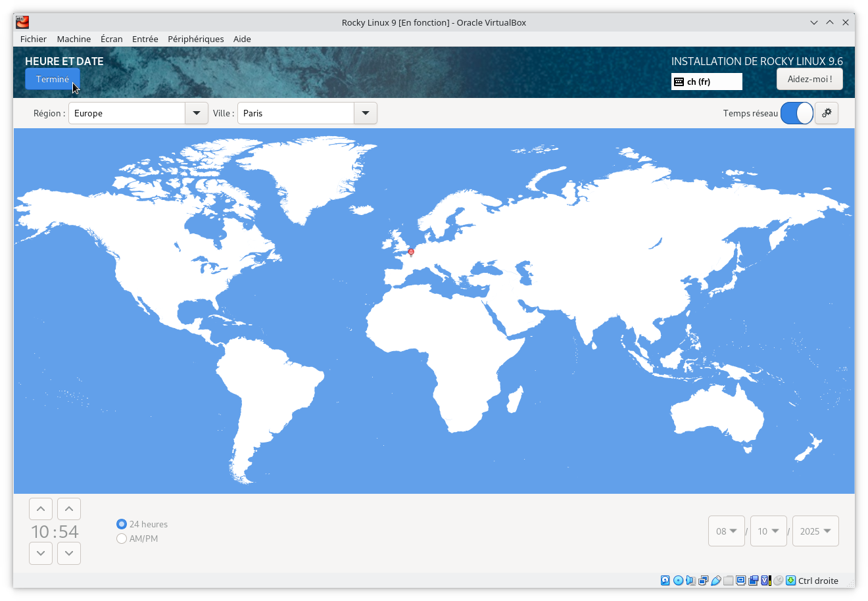The height and width of the screenshot is (601, 868).
Task: Click the Terminé button
Action: [53, 79]
